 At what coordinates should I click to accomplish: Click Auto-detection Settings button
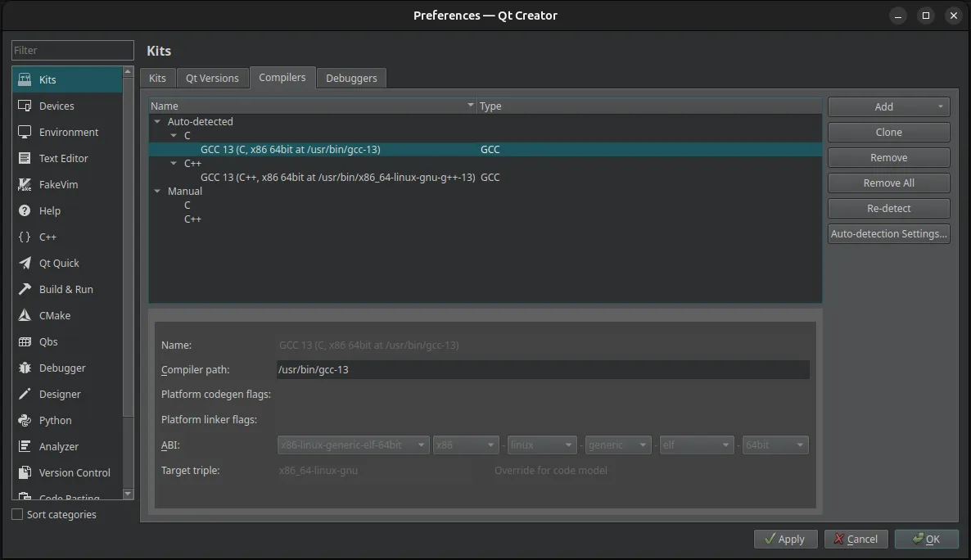coord(888,233)
